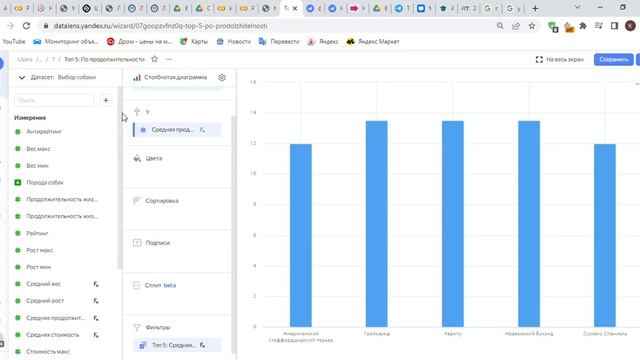This screenshot has height=360, width=640.
Task: Open chart settings gear icon
Action: tap(222, 77)
